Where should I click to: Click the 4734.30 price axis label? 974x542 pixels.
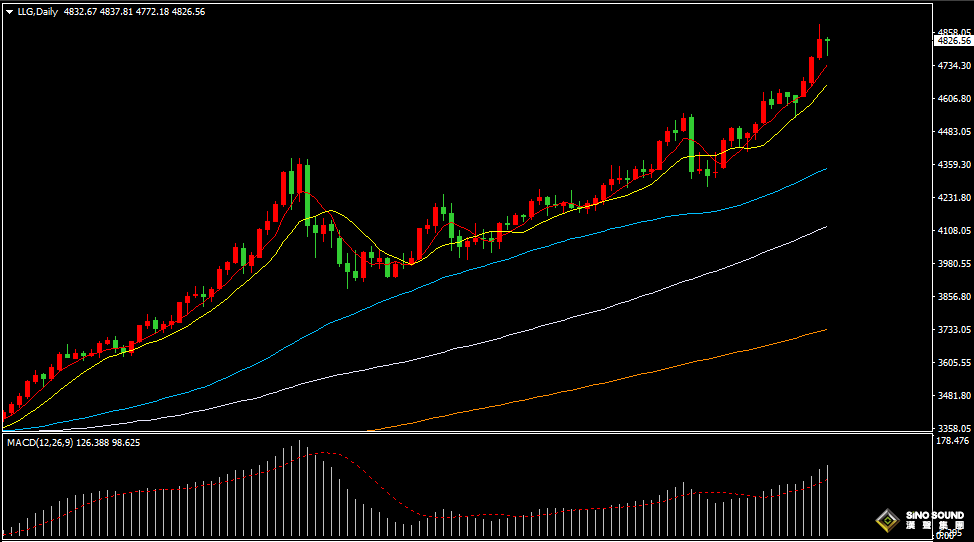click(x=954, y=65)
